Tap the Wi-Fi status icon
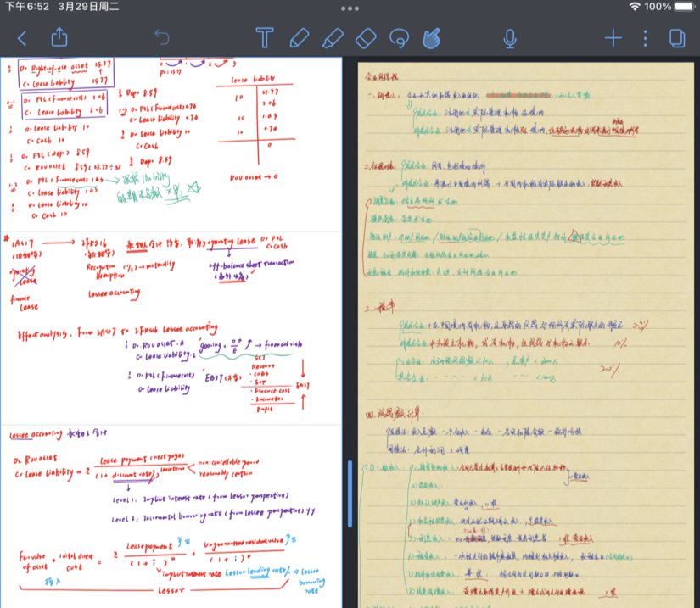Viewport: 700px width, 608px height. 635,6
